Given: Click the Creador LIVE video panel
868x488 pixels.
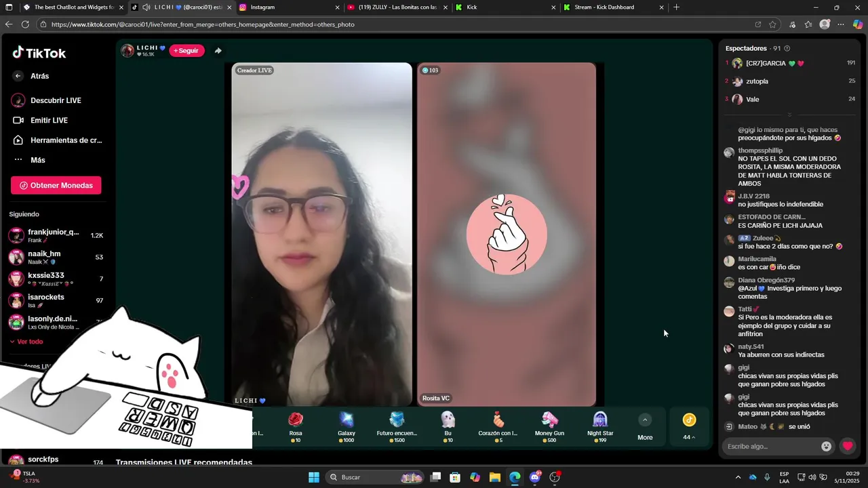Looking at the screenshot, I should 321,235.
